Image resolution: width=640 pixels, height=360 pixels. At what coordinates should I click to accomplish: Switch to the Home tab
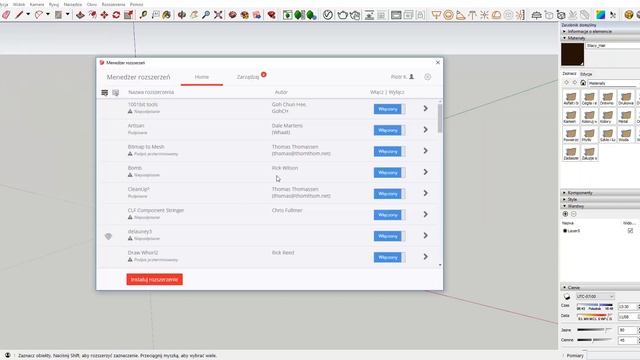click(202, 77)
